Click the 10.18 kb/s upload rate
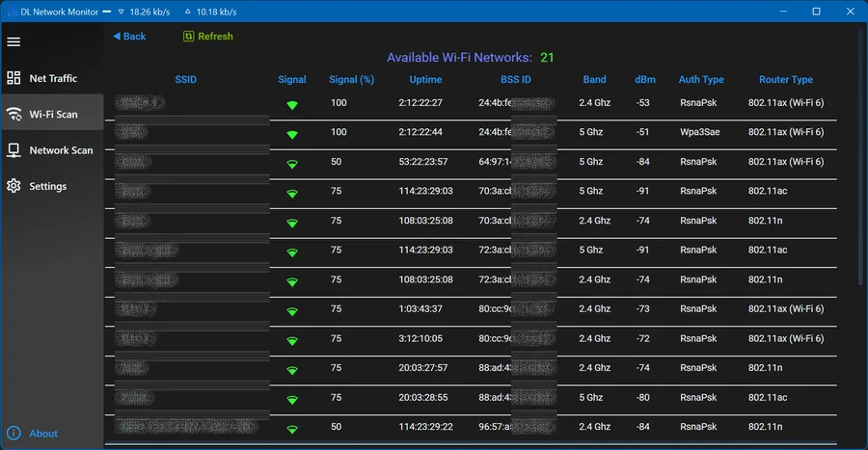868x450 pixels. pos(216,11)
